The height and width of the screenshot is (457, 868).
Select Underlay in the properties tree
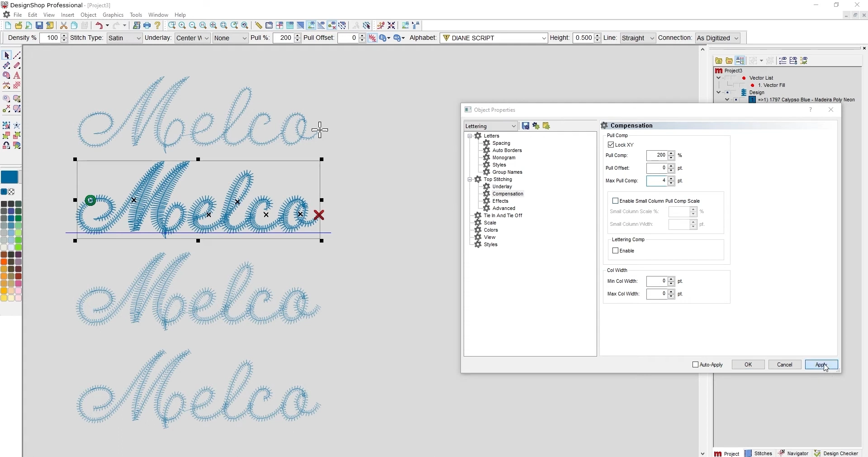pyautogui.click(x=502, y=186)
